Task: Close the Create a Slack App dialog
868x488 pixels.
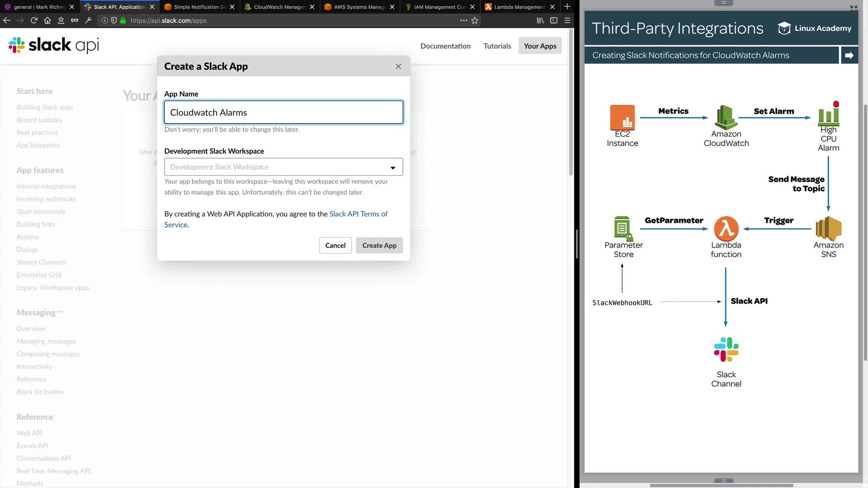Action: coord(398,66)
